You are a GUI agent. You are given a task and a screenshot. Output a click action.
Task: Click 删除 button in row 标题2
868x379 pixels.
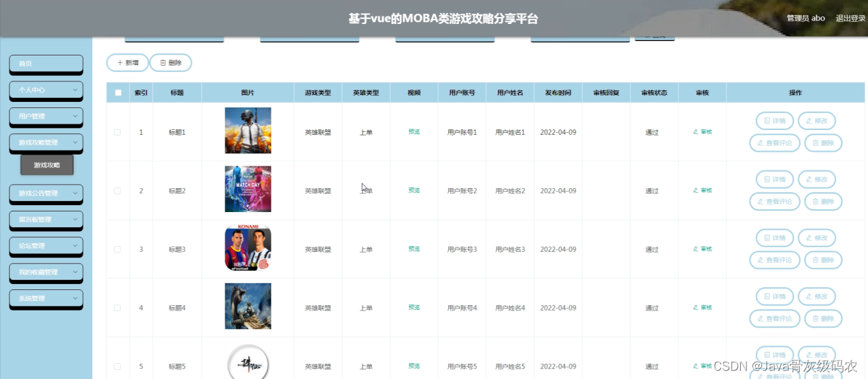[x=823, y=201]
